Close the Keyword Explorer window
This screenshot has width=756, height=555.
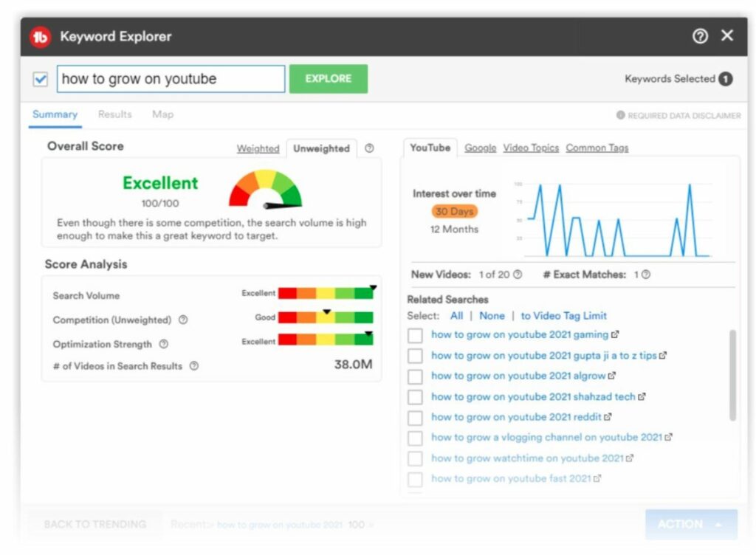pos(727,35)
